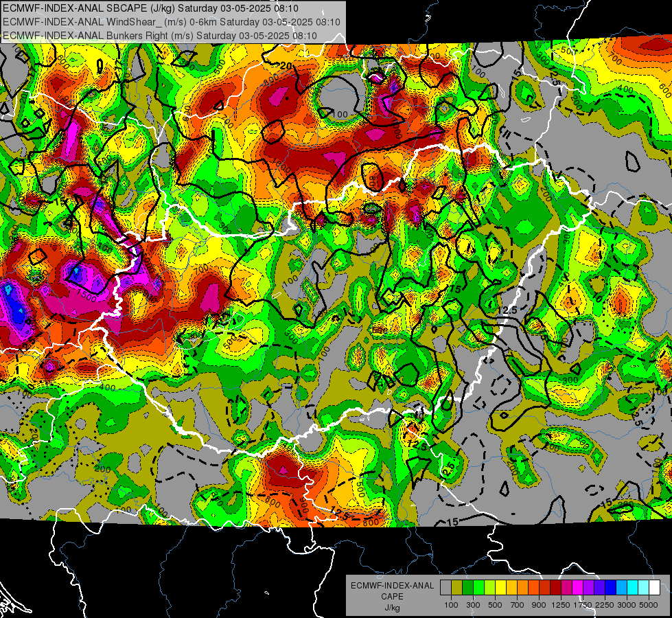Select the purple swatch right of 1750
Screen dimensions: 672x618
click(x=588, y=588)
